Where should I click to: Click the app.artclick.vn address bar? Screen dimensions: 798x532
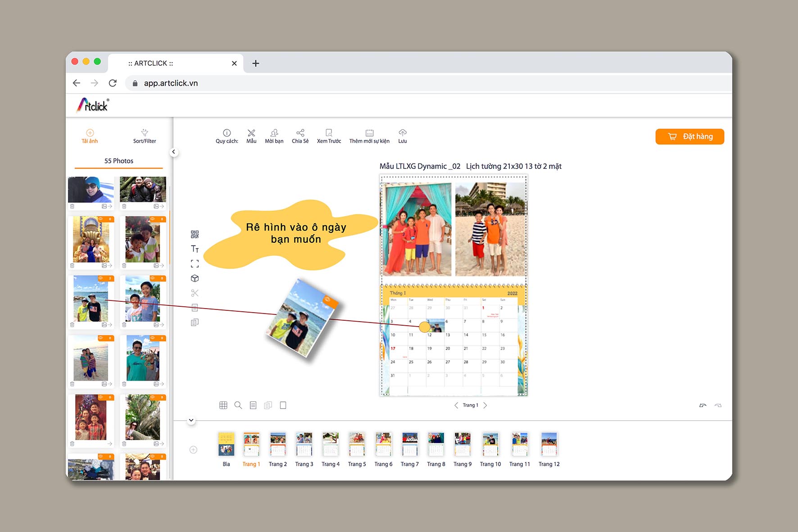(x=428, y=83)
